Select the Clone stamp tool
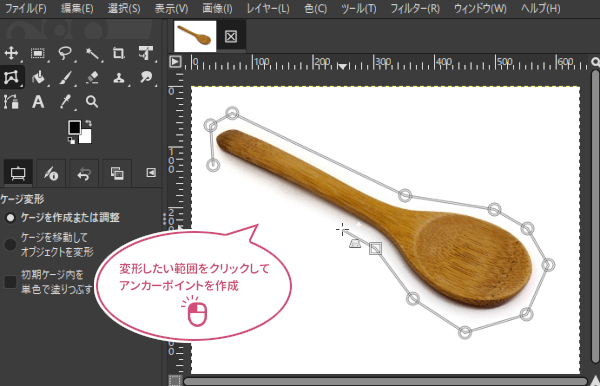Screen dimensions: 600x386 tap(119, 78)
